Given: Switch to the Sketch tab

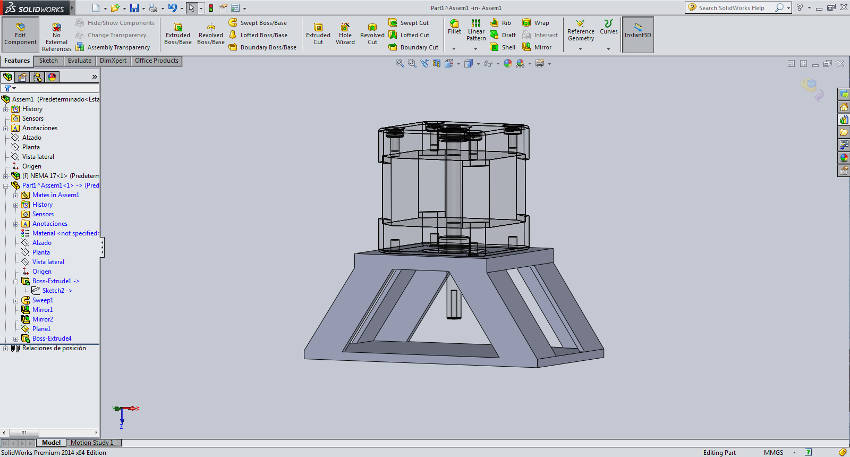Looking at the screenshot, I should 48,61.
